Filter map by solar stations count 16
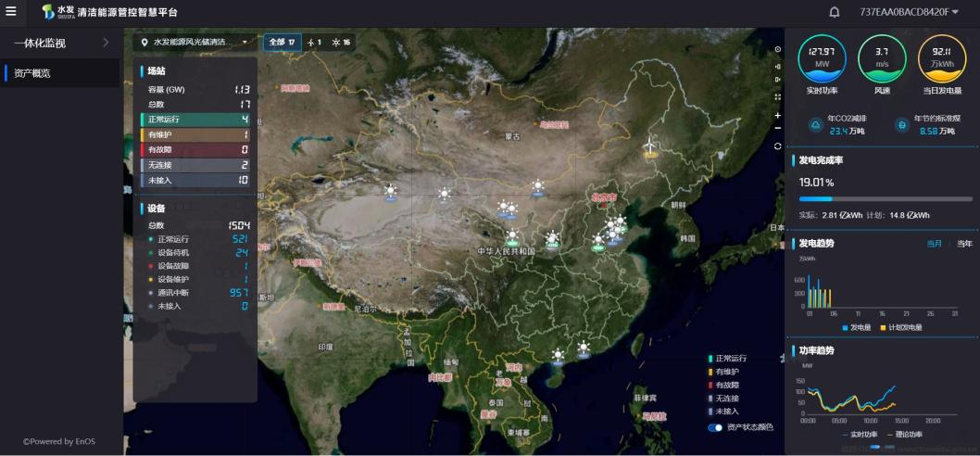980x456 pixels. (x=342, y=43)
